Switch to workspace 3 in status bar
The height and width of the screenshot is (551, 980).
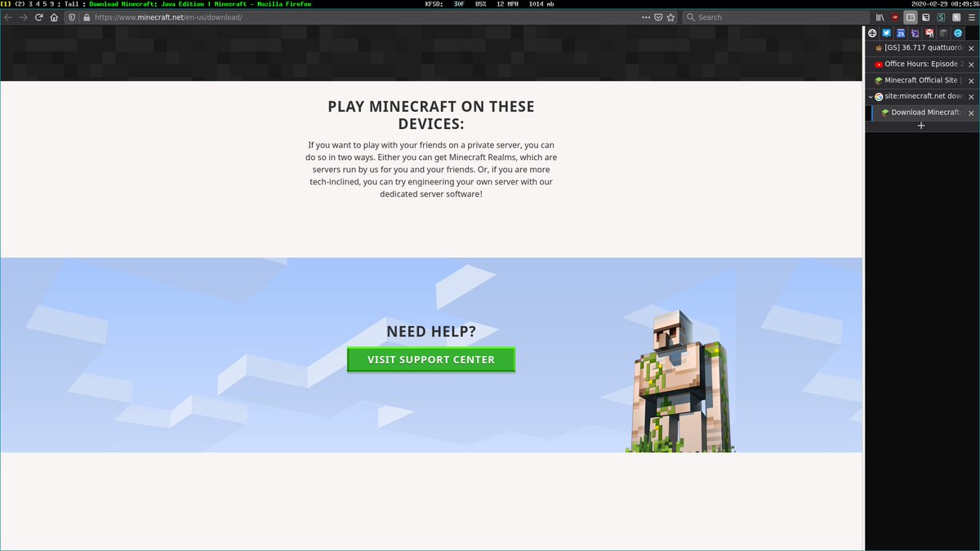(30, 4)
